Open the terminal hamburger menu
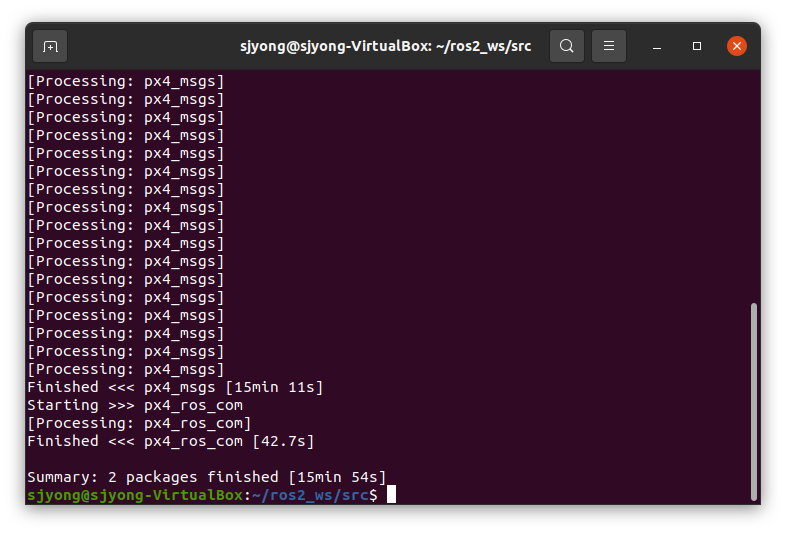Screen dimensions: 786x533 pos(609,46)
